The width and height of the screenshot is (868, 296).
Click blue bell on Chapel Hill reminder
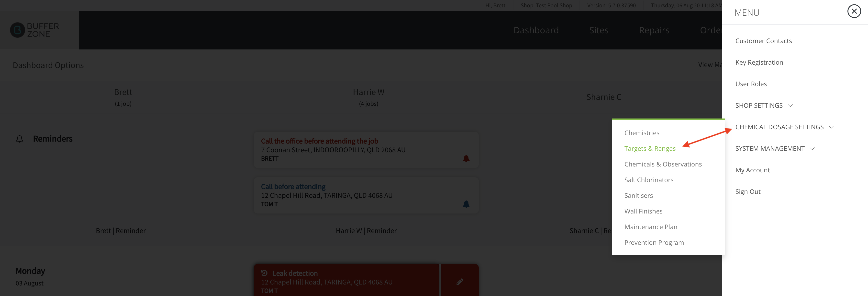[466, 204]
